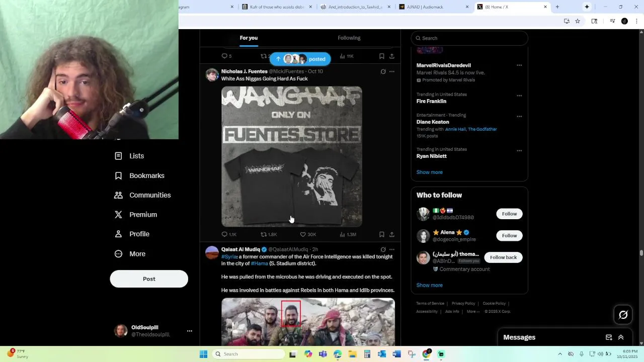
Task: Switch to the For you tab
Action: tap(249, 38)
